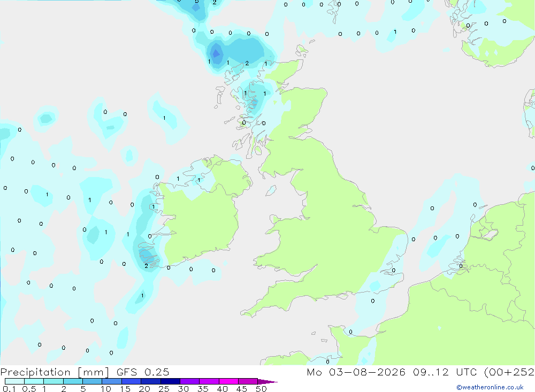Click the legend label '0.1'
The width and height of the screenshot is (535, 392).
click(x=9, y=389)
